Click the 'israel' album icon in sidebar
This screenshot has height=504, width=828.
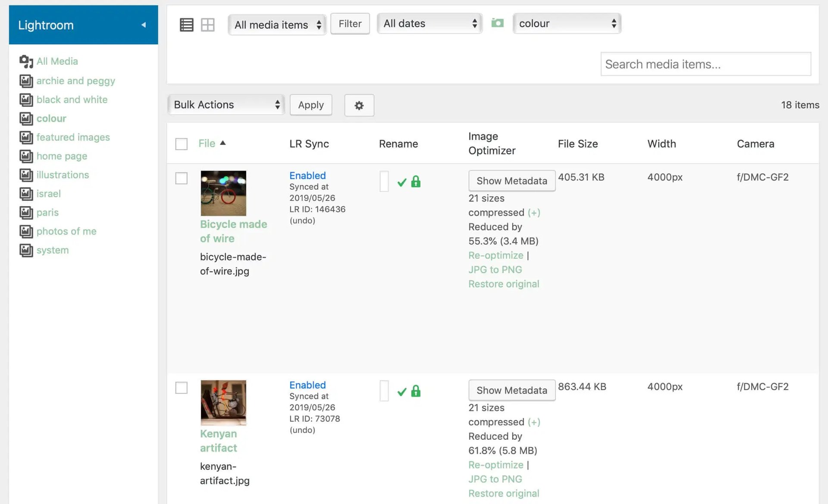click(25, 193)
